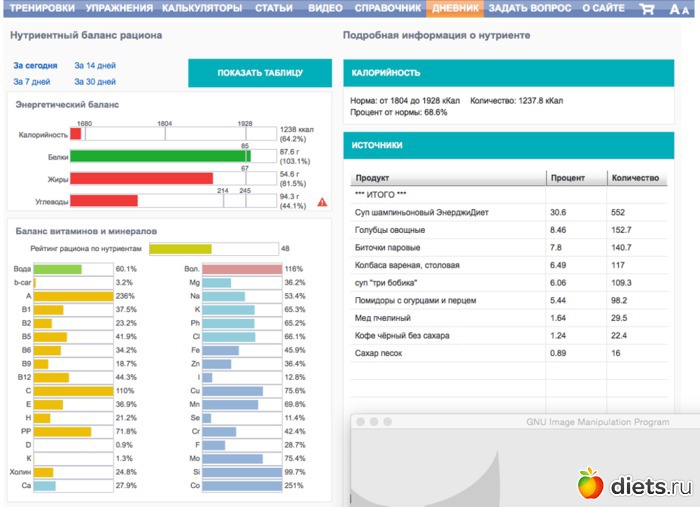This screenshot has width=700, height=507.
Task: Click the font size 'A A' icon
Action: coord(679,9)
